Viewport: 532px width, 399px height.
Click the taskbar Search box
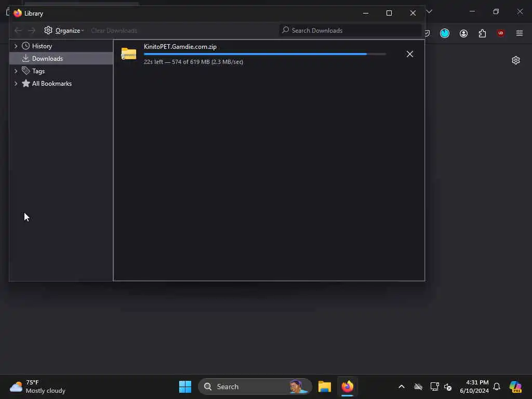tap(255, 387)
